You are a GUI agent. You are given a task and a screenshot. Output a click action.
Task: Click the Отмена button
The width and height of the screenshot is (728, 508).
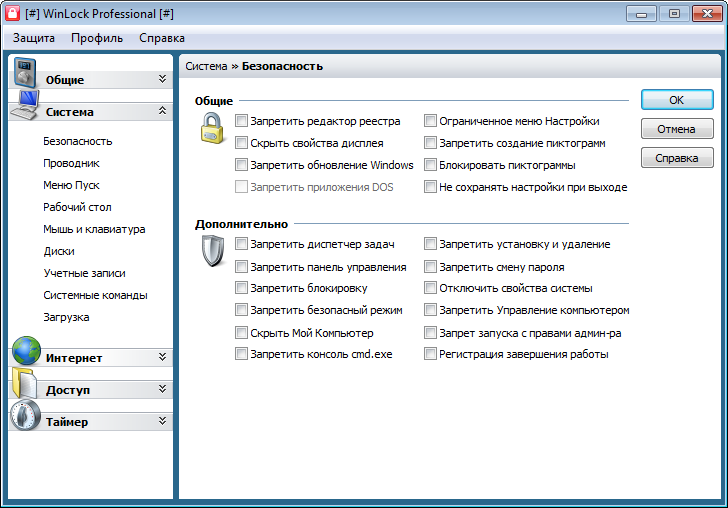tap(677, 129)
